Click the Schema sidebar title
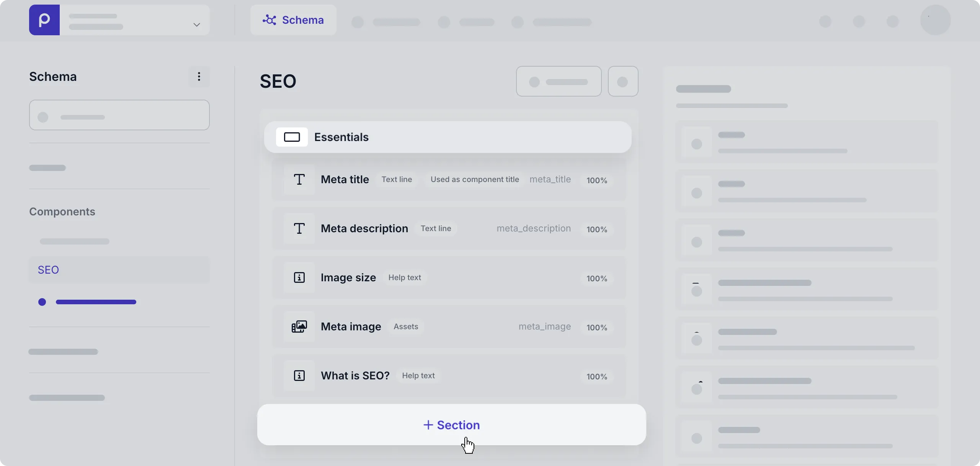Screen dimensions: 980x466 (x=53, y=77)
